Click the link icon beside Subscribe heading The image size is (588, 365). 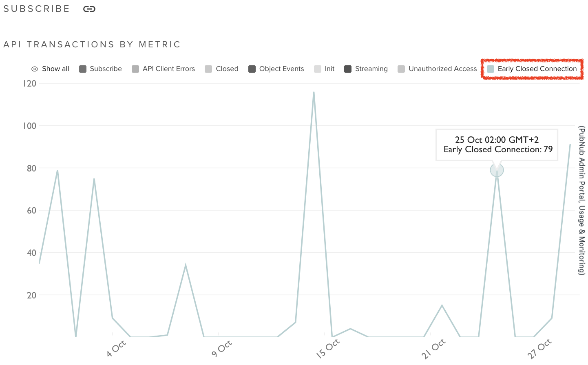point(89,9)
